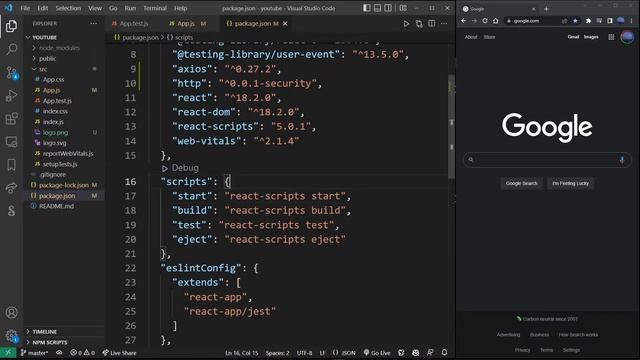Open the Extensions view
The image size is (640, 360).
[x=11, y=119]
